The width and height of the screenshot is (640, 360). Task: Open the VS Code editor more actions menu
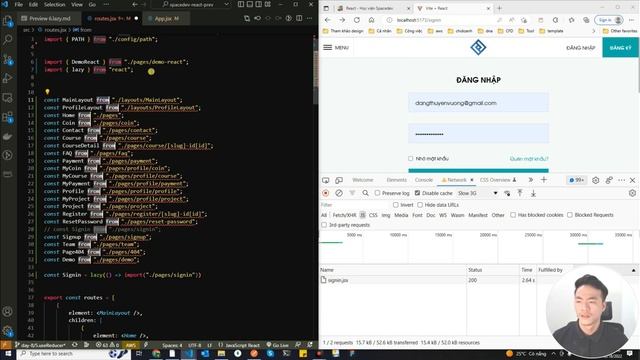click(x=310, y=18)
